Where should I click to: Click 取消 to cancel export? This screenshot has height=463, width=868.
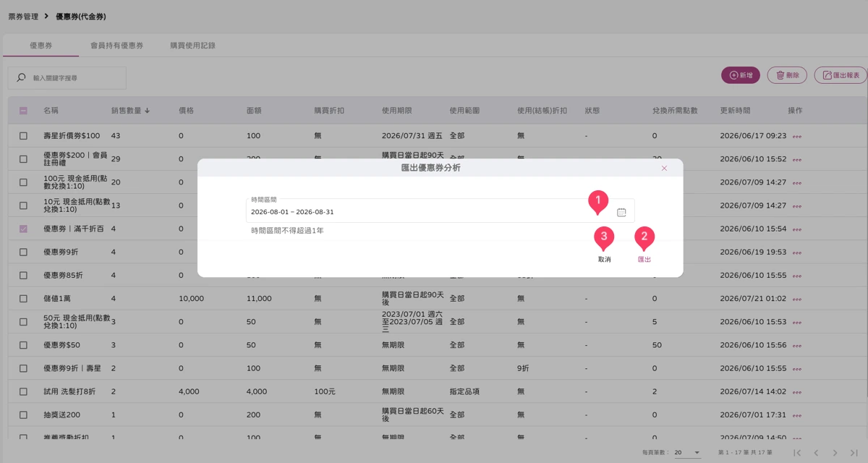click(x=604, y=259)
